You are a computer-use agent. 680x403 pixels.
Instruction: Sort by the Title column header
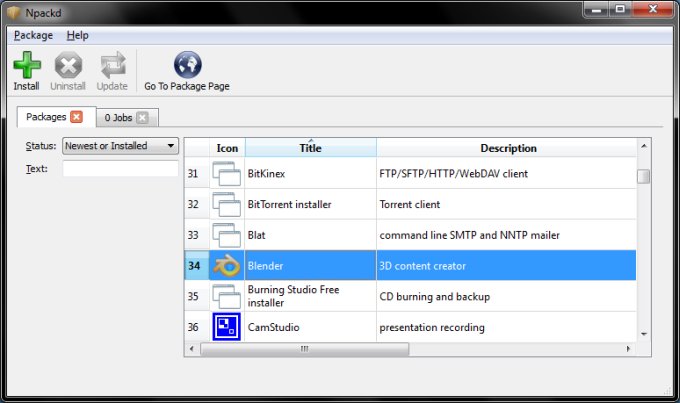point(310,148)
